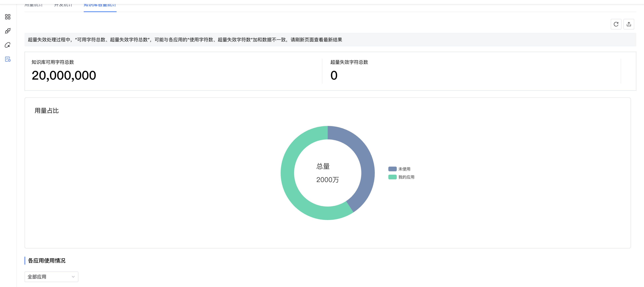Click the export upload icon button
644x287 pixels.
(629, 24)
